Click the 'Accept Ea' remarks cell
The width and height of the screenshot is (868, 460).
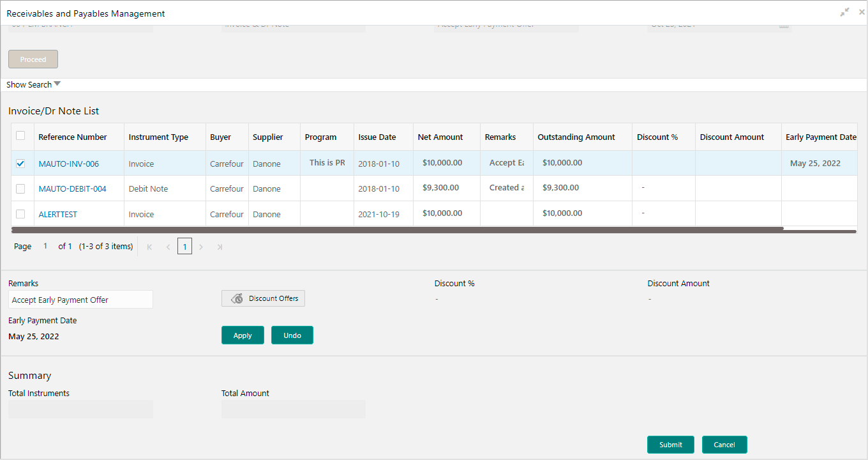pyautogui.click(x=507, y=162)
